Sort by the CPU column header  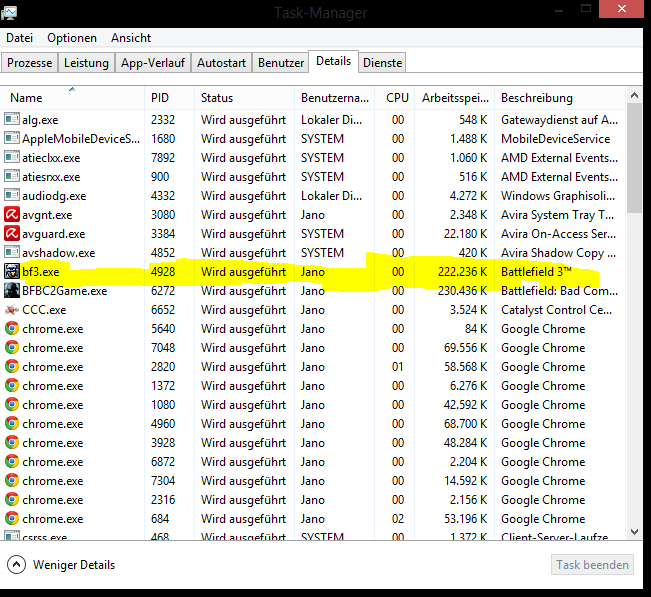(394, 98)
